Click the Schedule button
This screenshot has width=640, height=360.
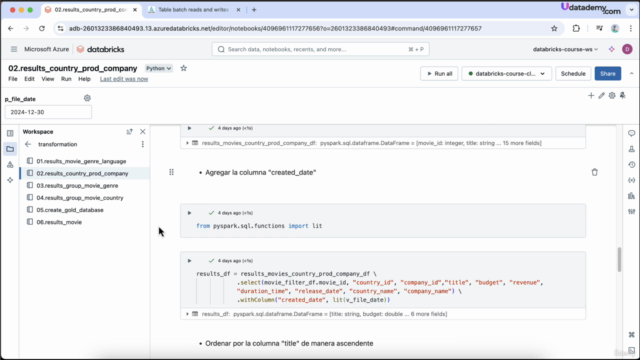click(573, 73)
